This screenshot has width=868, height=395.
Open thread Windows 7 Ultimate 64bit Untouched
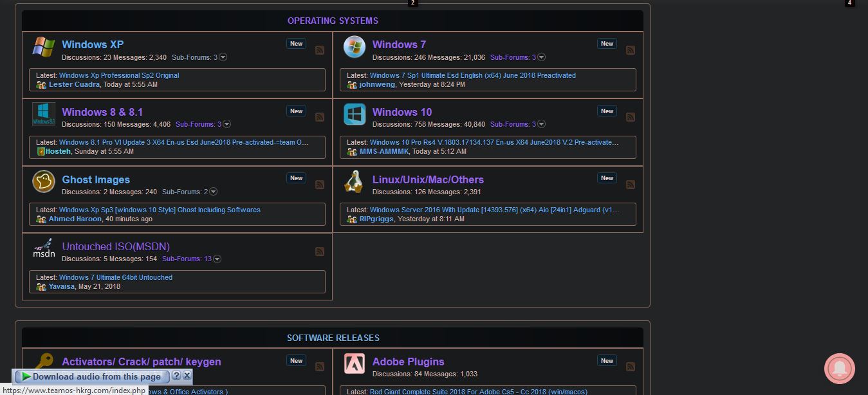pyautogui.click(x=116, y=277)
